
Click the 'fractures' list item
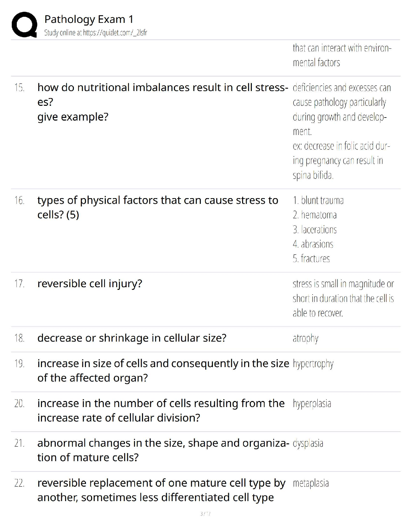tap(311, 259)
